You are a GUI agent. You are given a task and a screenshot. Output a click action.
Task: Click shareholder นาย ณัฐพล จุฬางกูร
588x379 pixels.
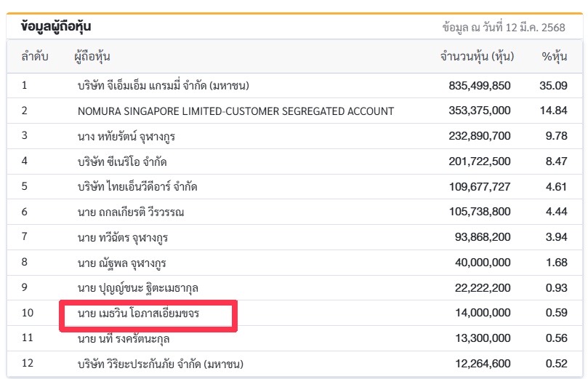pos(122,263)
